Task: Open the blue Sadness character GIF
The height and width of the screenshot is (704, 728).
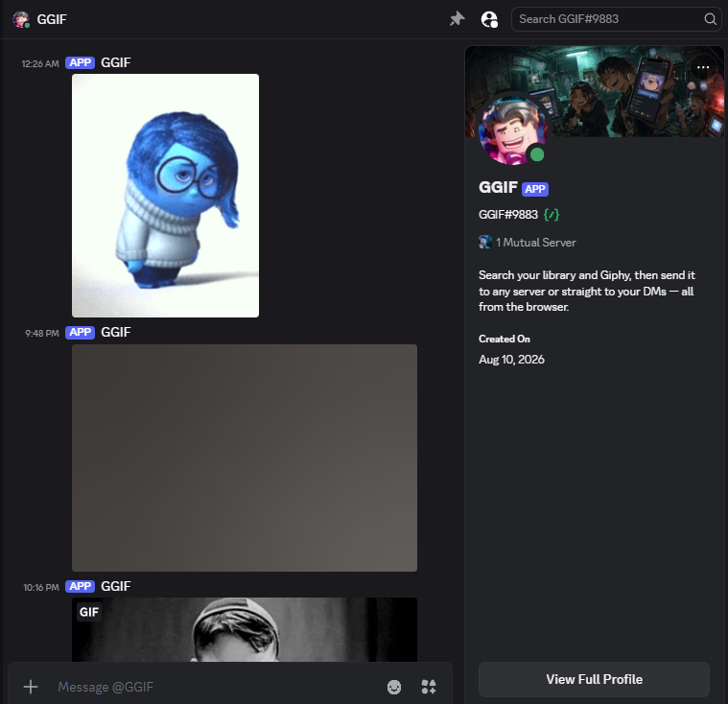Action: (x=165, y=196)
